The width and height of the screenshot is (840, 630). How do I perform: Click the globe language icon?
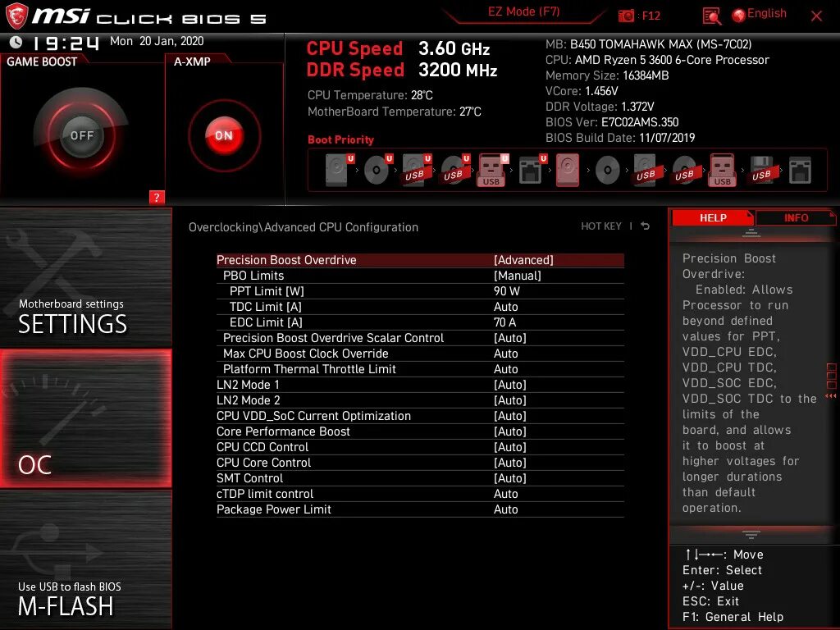click(x=739, y=16)
